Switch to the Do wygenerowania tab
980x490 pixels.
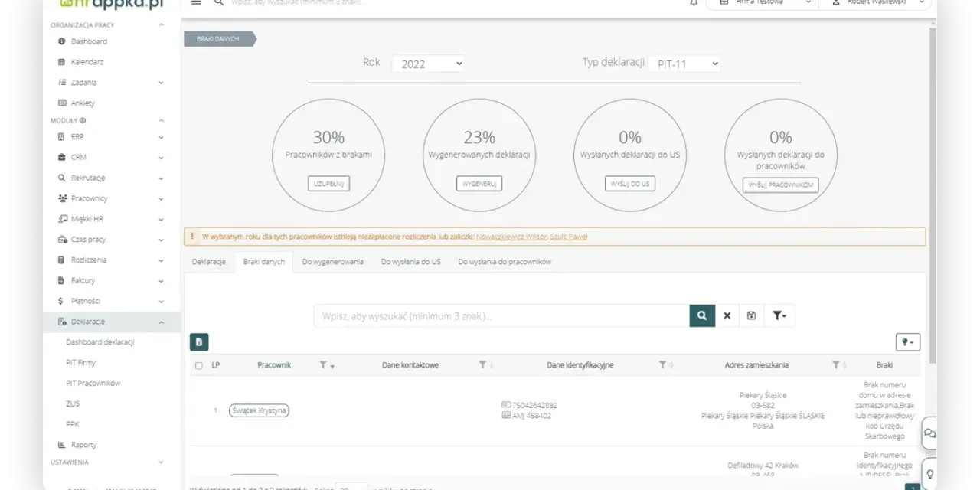333,262
